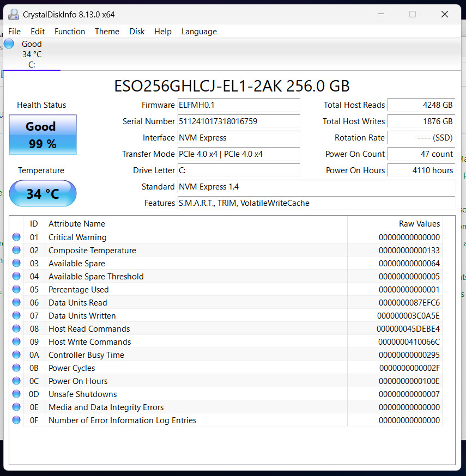Click the Serial Number field

(x=239, y=121)
